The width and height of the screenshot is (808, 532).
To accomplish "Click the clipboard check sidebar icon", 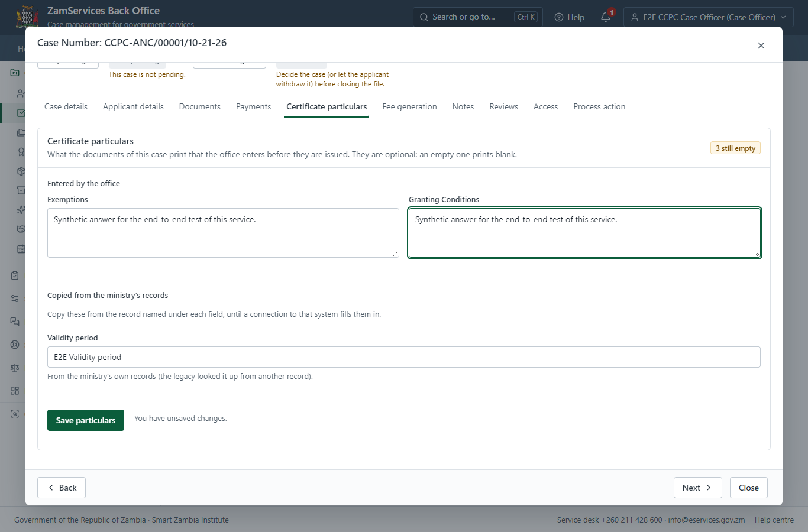I will 15,275.
